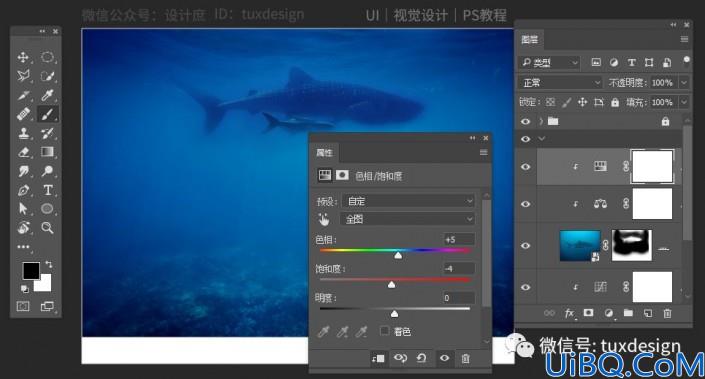
Task: Open the blend mode dropdown
Action: (x=560, y=83)
